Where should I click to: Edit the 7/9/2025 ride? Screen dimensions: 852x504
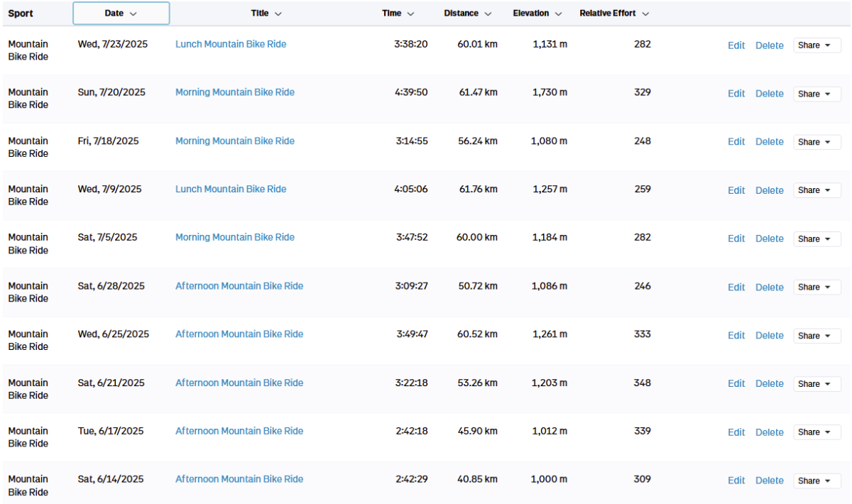pos(736,190)
